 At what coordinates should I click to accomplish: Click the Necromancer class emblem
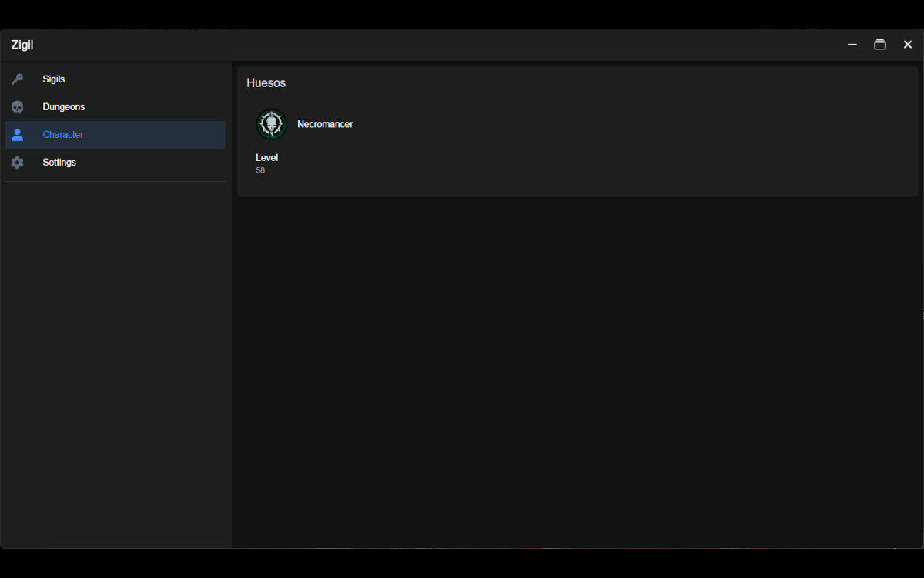[x=271, y=124]
